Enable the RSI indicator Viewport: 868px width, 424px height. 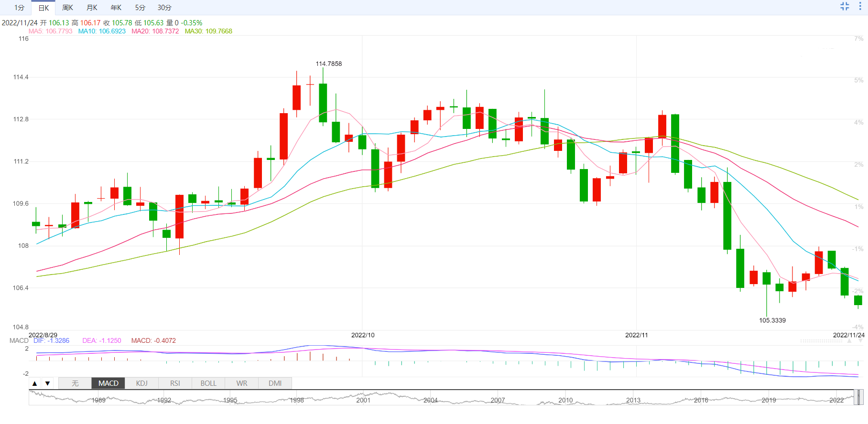pyautogui.click(x=175, y=383)
